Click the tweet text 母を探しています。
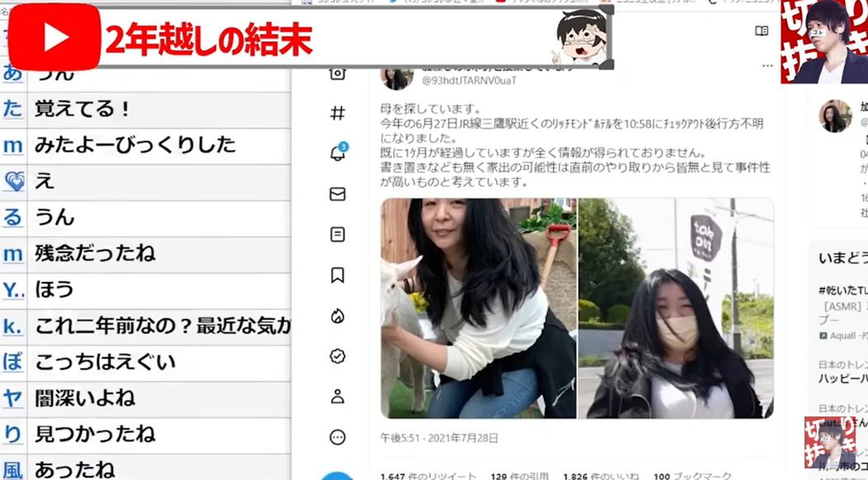This screenshot has height=480, width=868. click(431, 109)
